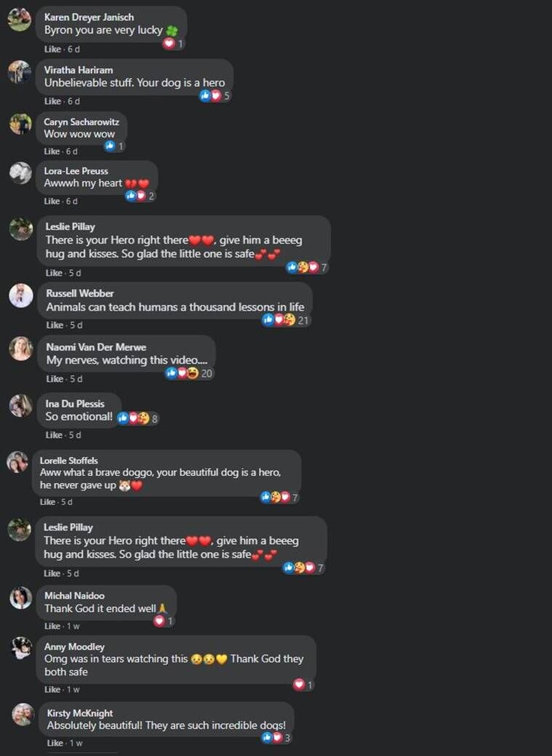
Task: Open reactions on Lora-Lee Preuss's comment
Action: click(140, 196)
